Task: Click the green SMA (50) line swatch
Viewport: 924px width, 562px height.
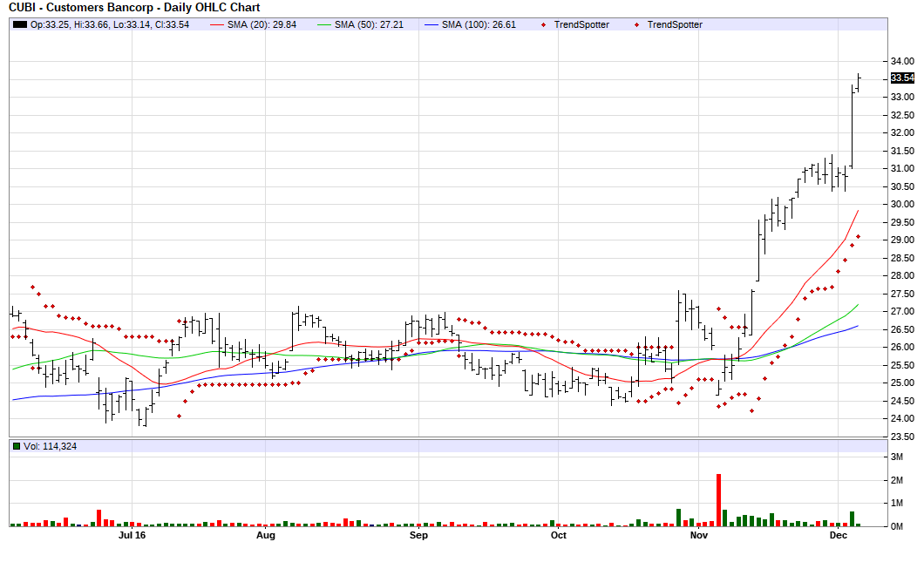Action: tap(324, 24)
